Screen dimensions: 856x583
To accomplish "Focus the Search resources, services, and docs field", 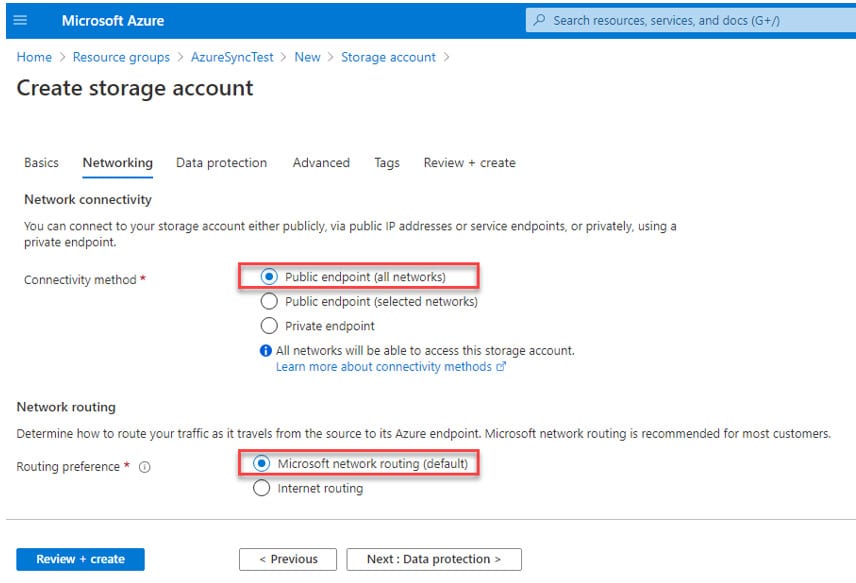I will 691,20.
